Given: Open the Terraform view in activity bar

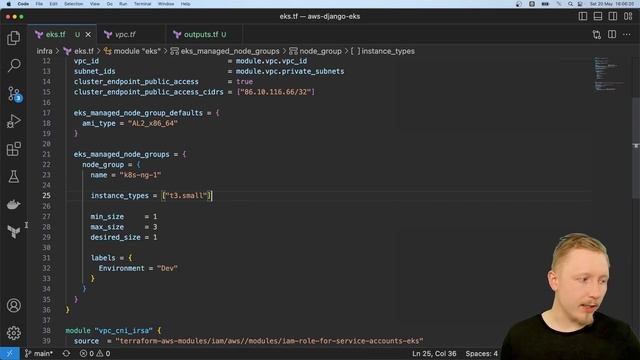Looking at the screenshot, I should 13,232.
